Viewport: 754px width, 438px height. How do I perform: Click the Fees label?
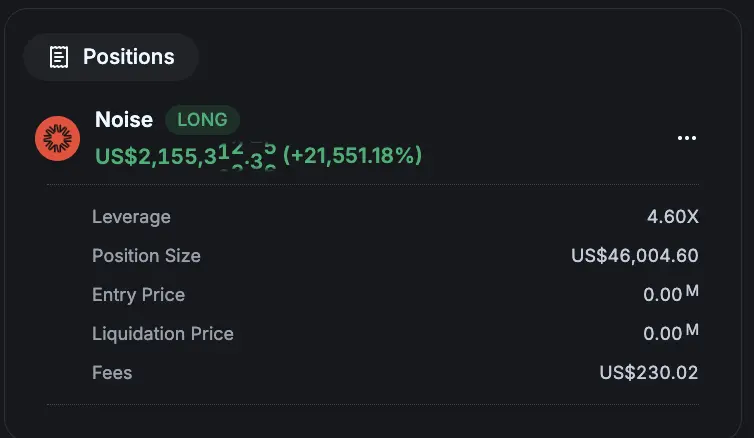coord(112,373)
